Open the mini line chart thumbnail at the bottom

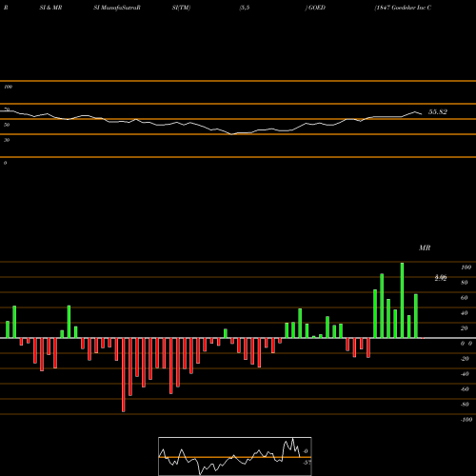235,456
